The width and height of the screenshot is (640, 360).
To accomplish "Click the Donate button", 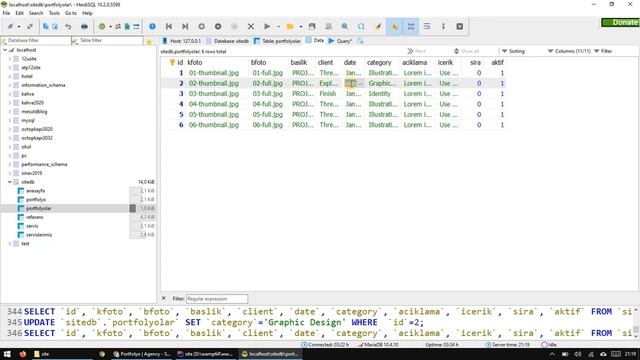I will tap(620, 22).
